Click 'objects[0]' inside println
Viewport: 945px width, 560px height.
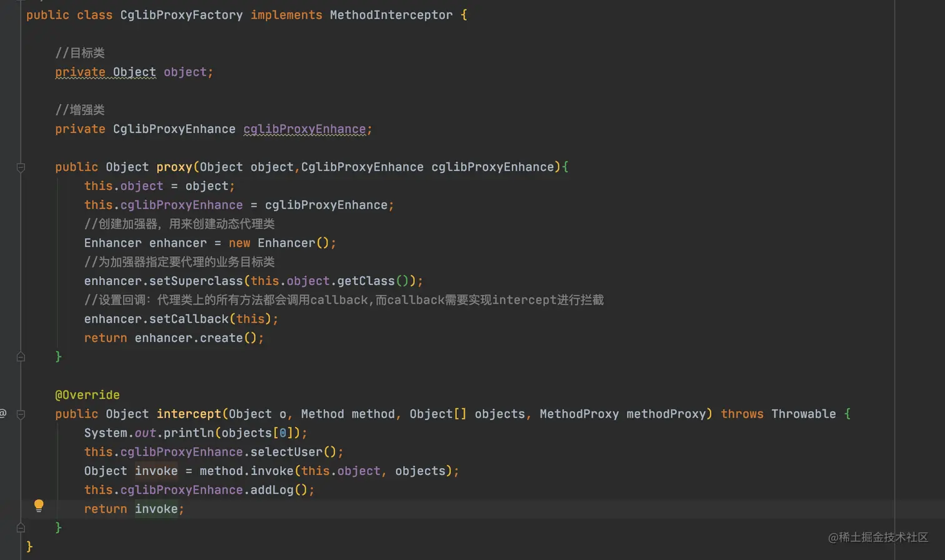click(x=257, y=432)
